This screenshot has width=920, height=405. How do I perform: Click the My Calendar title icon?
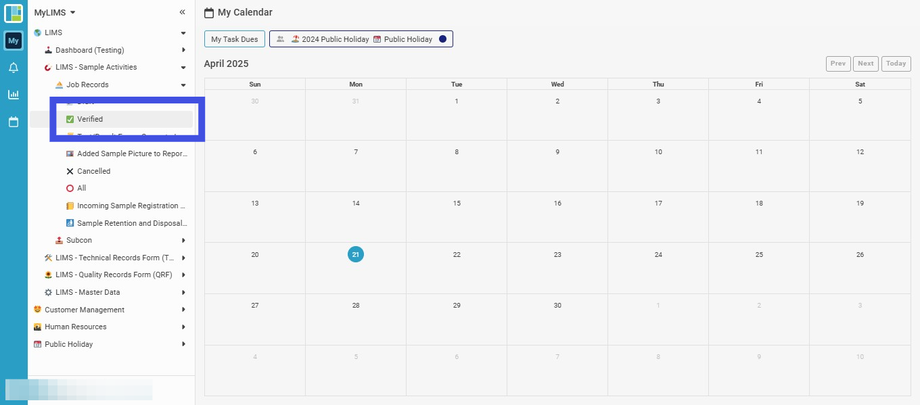click(x=208, y=12)
